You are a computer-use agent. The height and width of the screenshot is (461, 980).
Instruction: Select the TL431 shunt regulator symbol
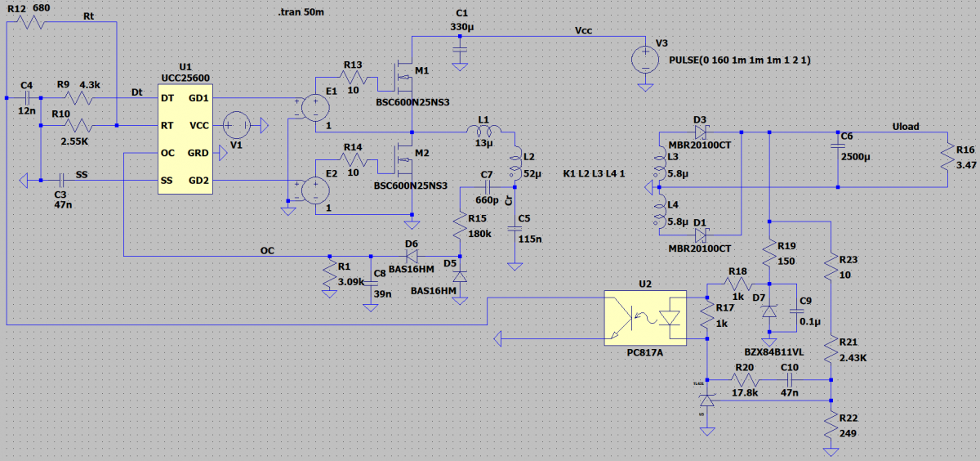[708, 401]
